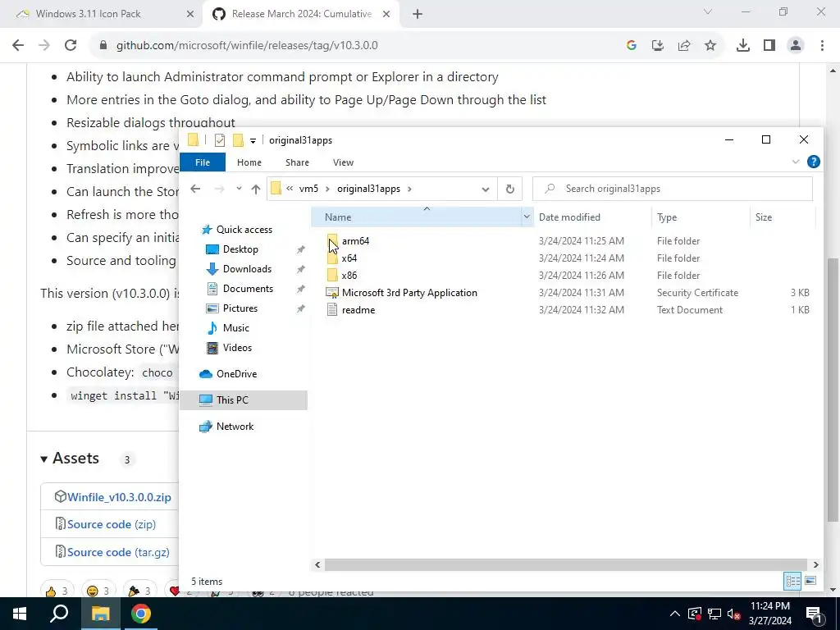This screenshot has height=630, width=840.
Task: Show hidden system tray icons
Action: 675,614
